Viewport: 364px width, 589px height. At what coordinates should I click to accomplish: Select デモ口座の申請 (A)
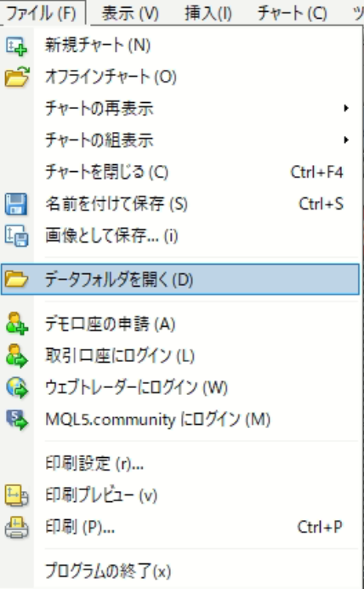[110, 323]
